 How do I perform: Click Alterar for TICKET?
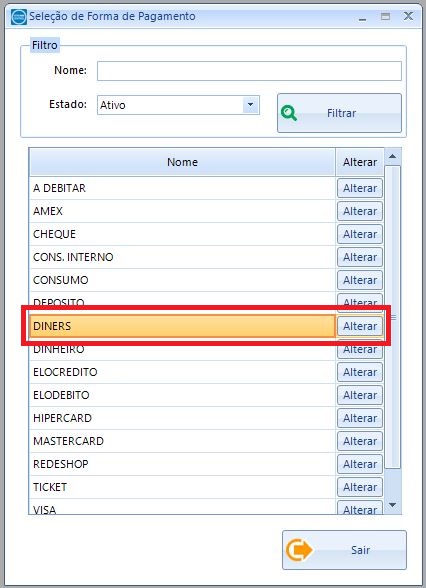(x=360, y=487)
